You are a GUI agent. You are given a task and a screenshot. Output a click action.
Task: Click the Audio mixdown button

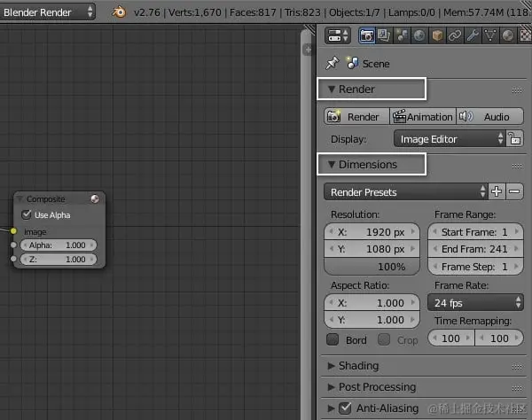point(489,117)
